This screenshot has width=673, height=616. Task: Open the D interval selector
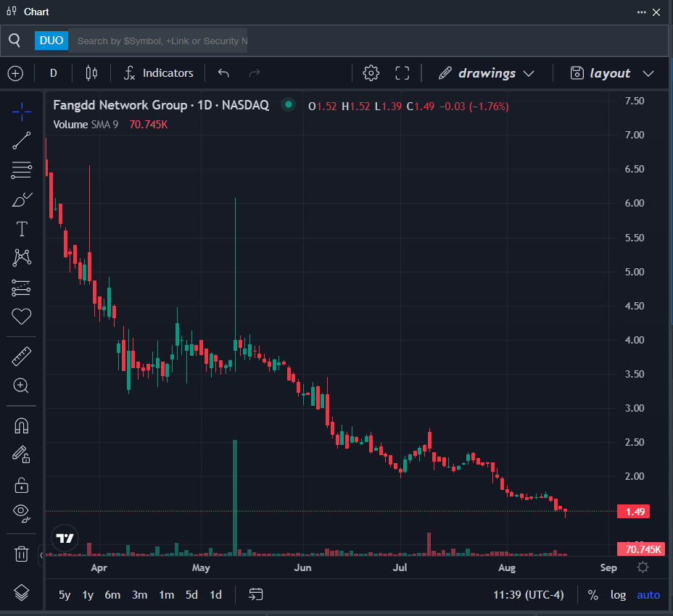[53, 73]
